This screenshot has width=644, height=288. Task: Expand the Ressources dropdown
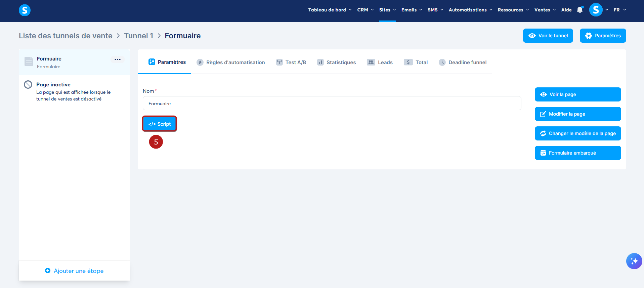coord(514,10)
